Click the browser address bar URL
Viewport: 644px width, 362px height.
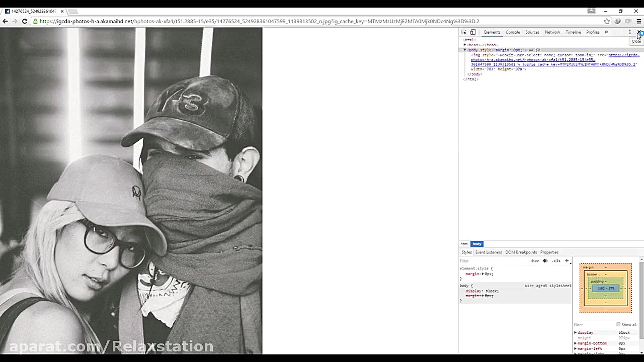pyautogui.click(x=259, y=21)
